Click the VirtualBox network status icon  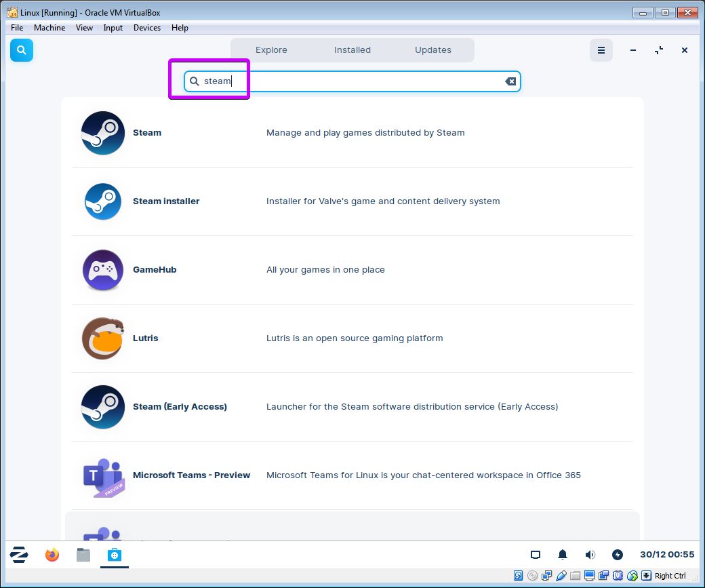point(547,575)
